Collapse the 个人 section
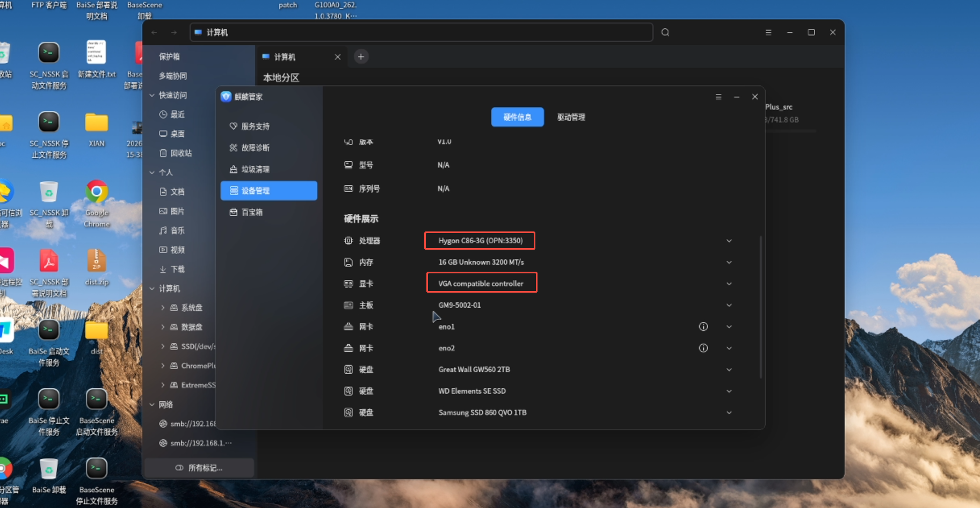This screenshot has width=980, height=508. pyautogui.click(x=152, y=172)
